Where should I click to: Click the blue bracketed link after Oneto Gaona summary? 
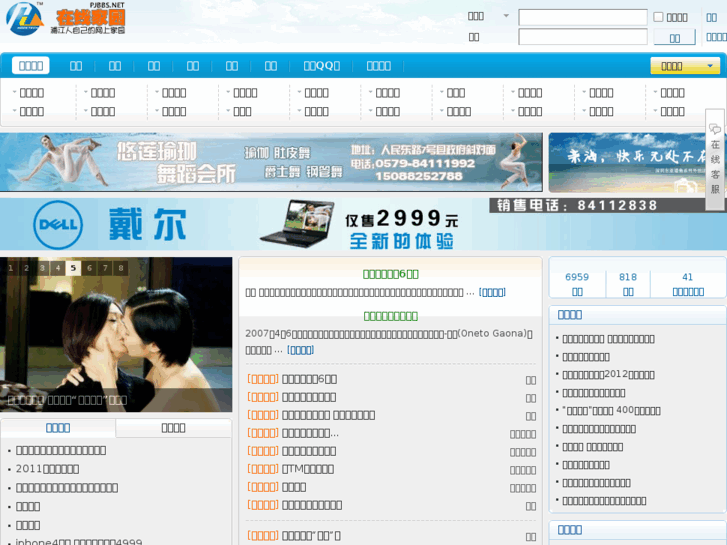[300, 350]
